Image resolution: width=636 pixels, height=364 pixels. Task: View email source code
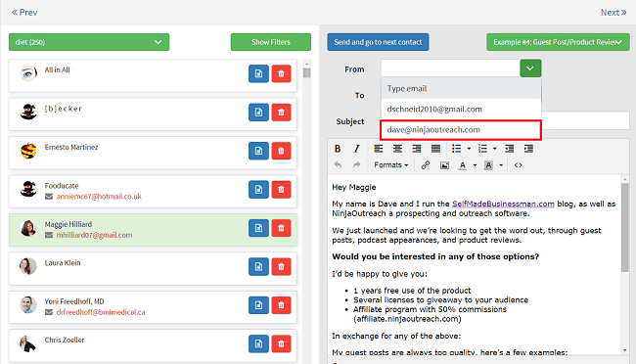tap(518, 165)
